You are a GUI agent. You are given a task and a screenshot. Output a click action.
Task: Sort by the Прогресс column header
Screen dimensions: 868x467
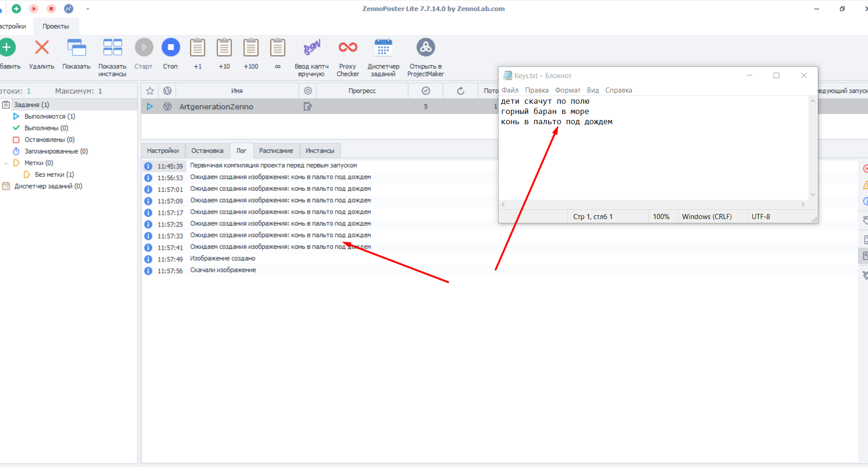[362, 91]
